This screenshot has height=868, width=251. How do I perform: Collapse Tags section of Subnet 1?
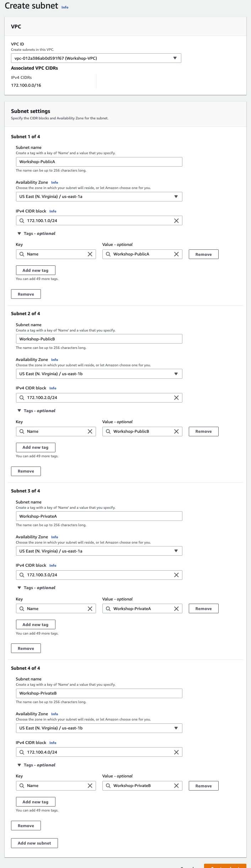36,233
